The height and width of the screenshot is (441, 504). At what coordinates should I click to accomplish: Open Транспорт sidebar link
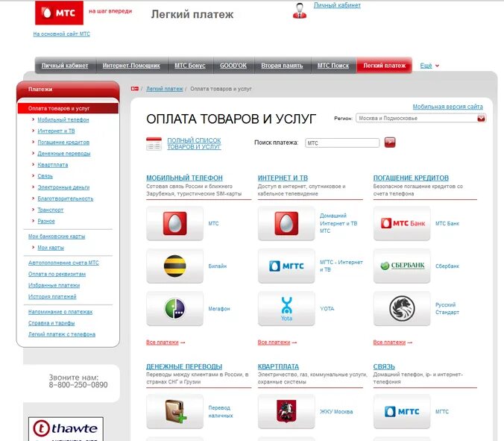tap(51, 210)
